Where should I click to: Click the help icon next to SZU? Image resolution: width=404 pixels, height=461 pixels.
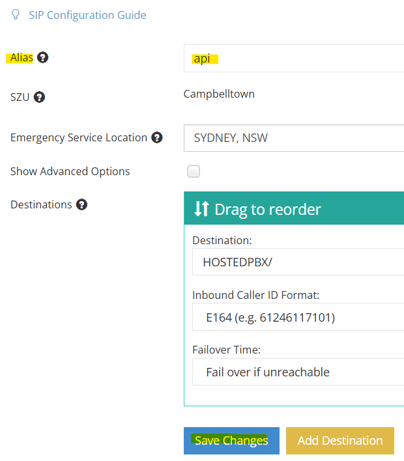click(39, 97)
